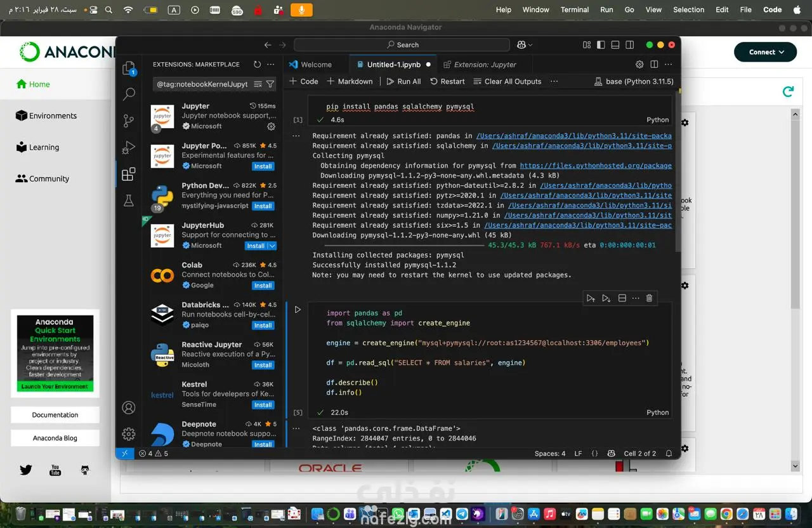This screenshot has width=812, height=528.
Task: Refresh the extensions marketplace list
Action: pyautogui.click(x=257, y=64)
